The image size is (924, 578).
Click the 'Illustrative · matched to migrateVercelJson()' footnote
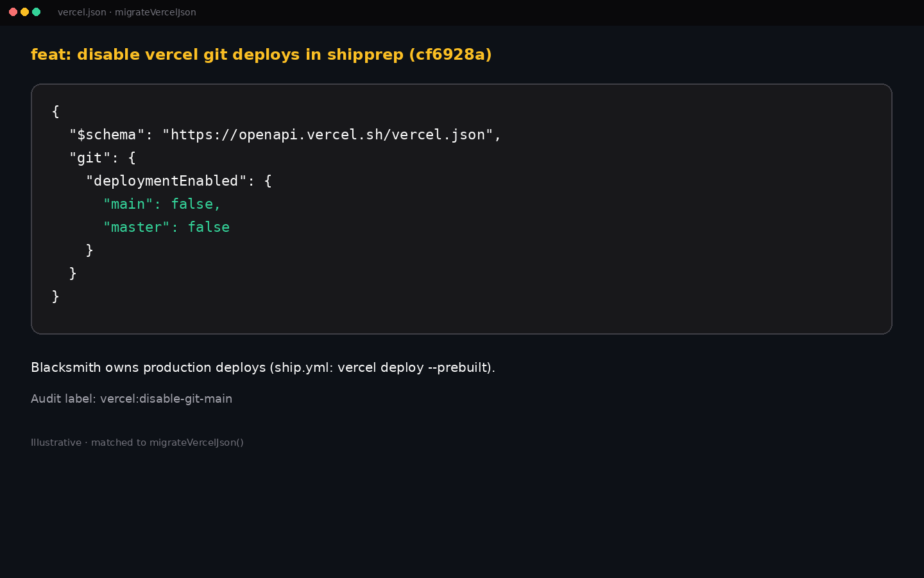137,442
